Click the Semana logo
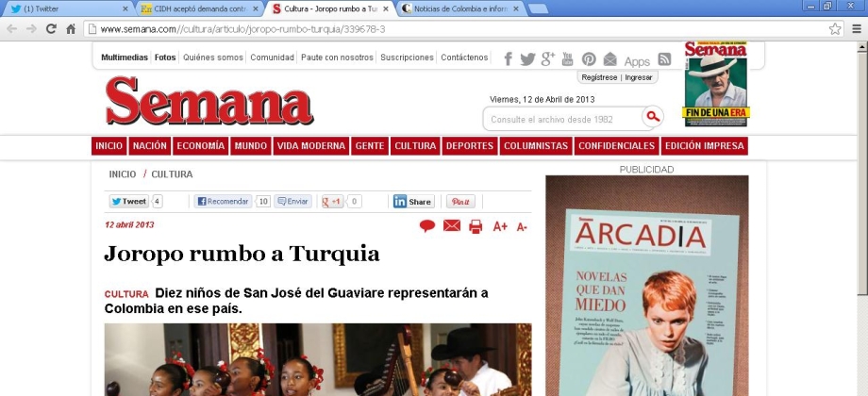The height and width of the screenshot is (396, 868). tap(209, 101)
